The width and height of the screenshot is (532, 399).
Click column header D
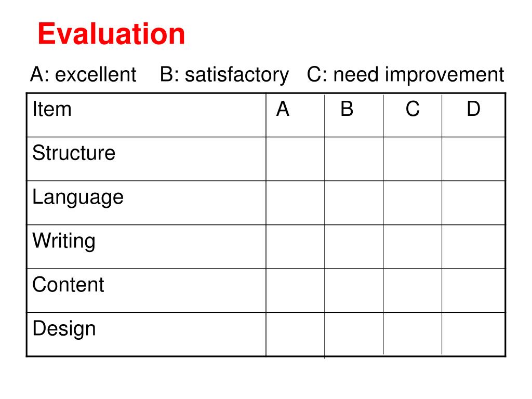tap(474, 115)
